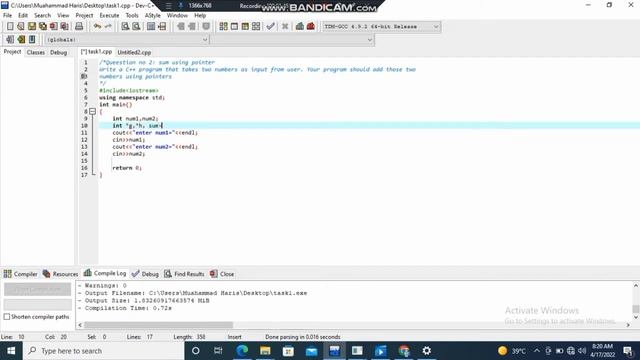Select the Debug tab in left panel
The height and width of the screenshot is (360, 640).
click(x=58, y=52)
